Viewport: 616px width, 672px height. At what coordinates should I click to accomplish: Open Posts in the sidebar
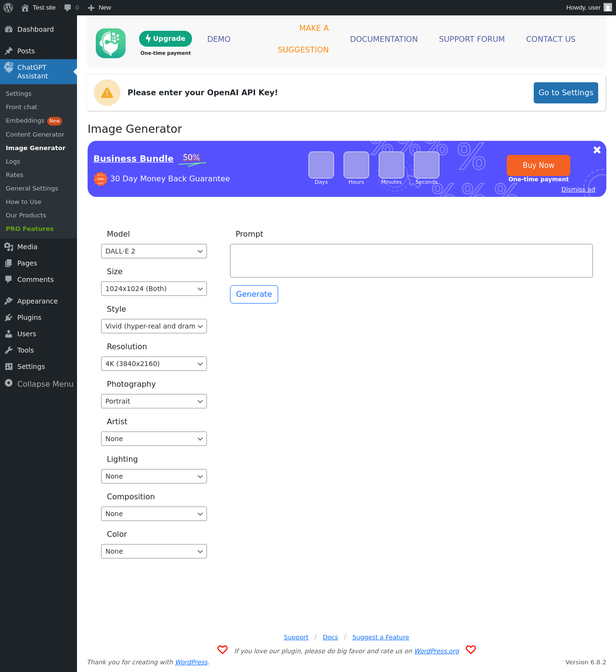click(x=38, y=51)
